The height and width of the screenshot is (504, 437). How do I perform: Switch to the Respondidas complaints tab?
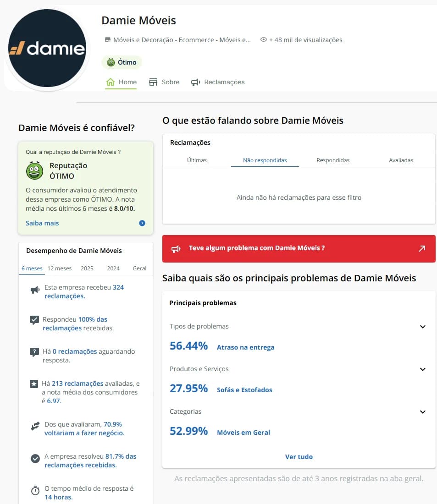tap(333, 160)
